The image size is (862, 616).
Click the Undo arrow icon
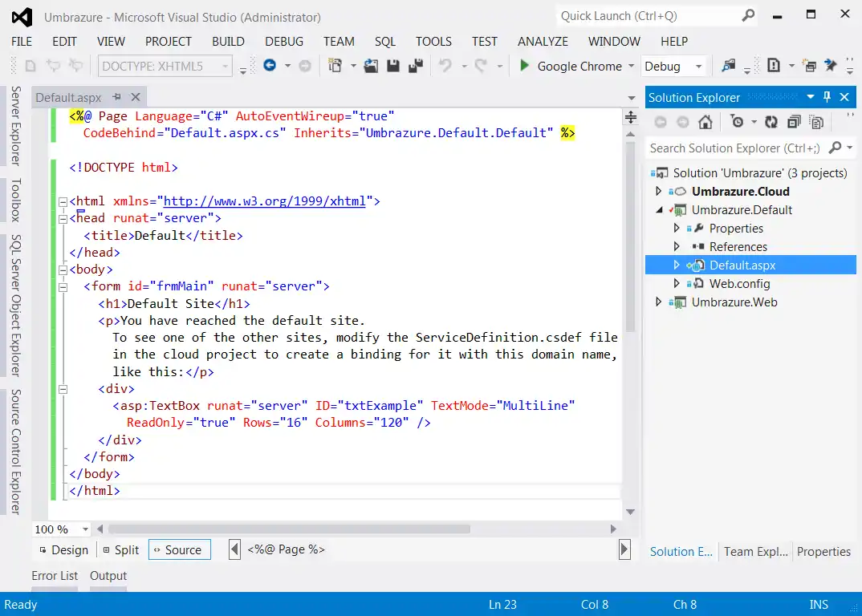[x=445, y=66]
